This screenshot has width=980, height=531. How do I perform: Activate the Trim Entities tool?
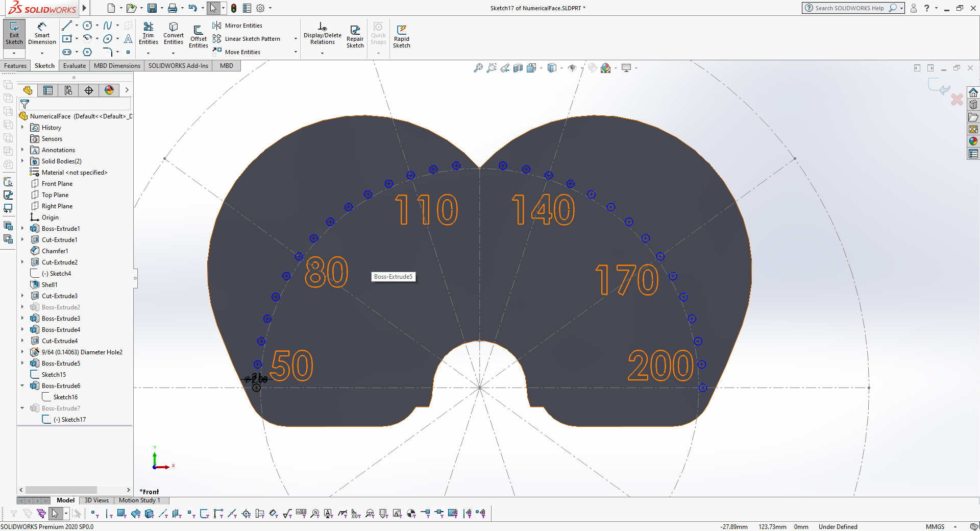[x=148, y=34]
